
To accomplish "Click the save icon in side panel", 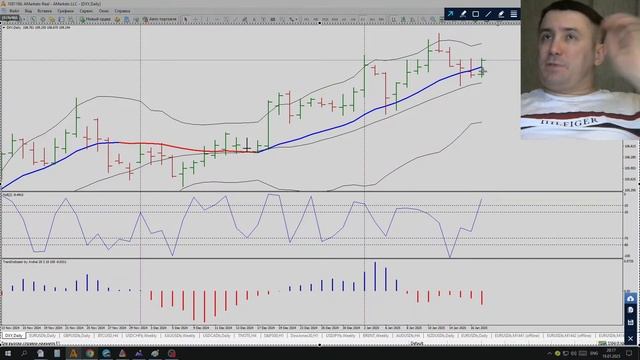I will pos(630,322).
